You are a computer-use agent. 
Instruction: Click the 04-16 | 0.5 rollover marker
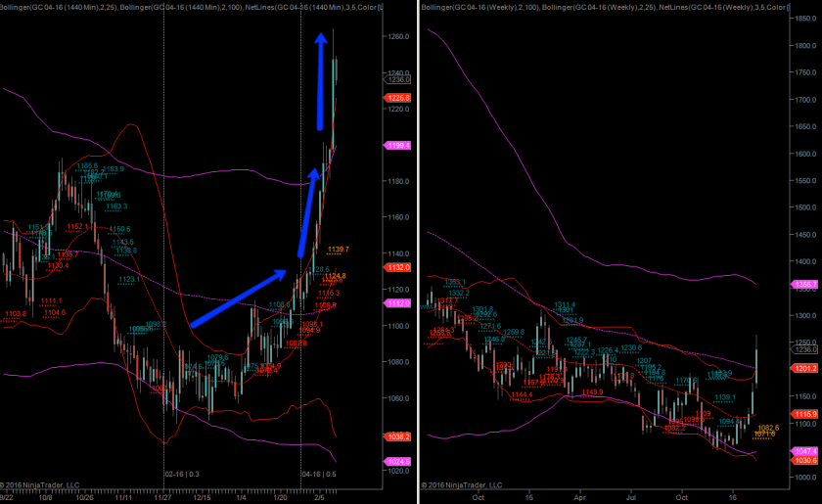point(319,474)
